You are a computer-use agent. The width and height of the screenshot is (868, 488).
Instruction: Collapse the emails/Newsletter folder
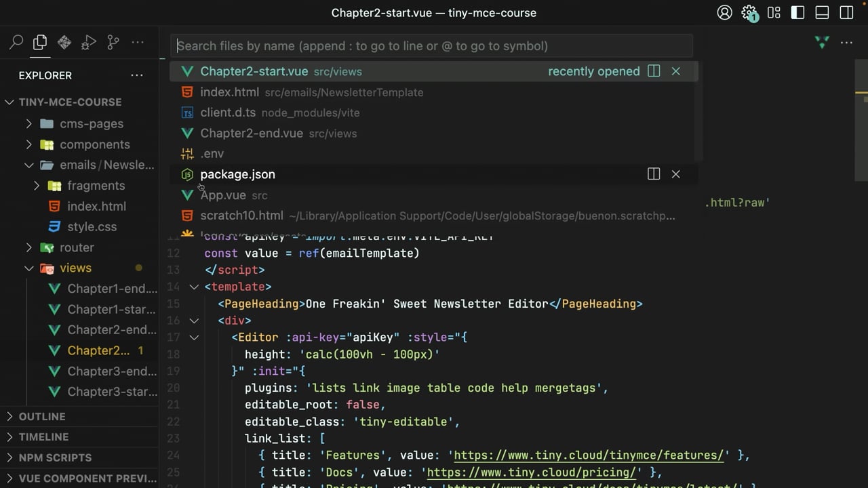28,165
